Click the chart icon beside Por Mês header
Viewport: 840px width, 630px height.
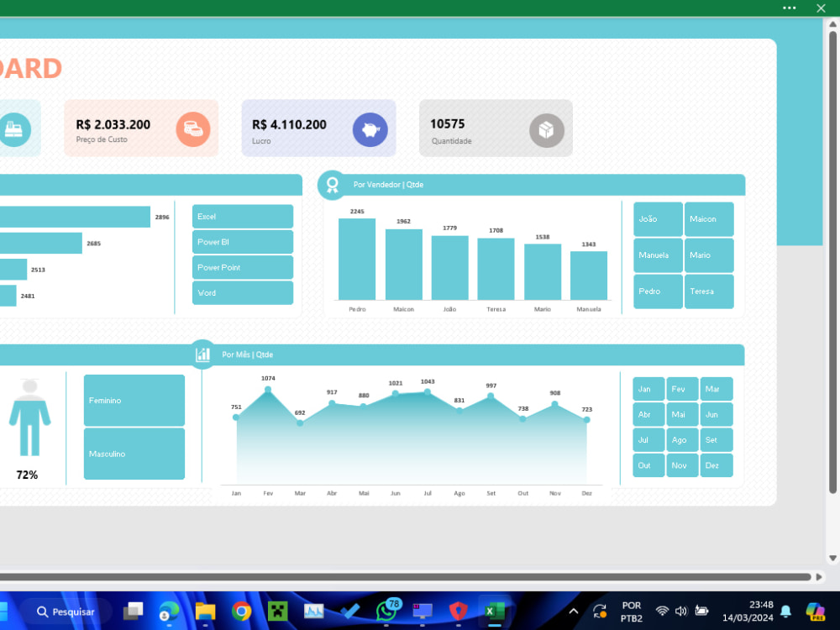click(202, 354)
